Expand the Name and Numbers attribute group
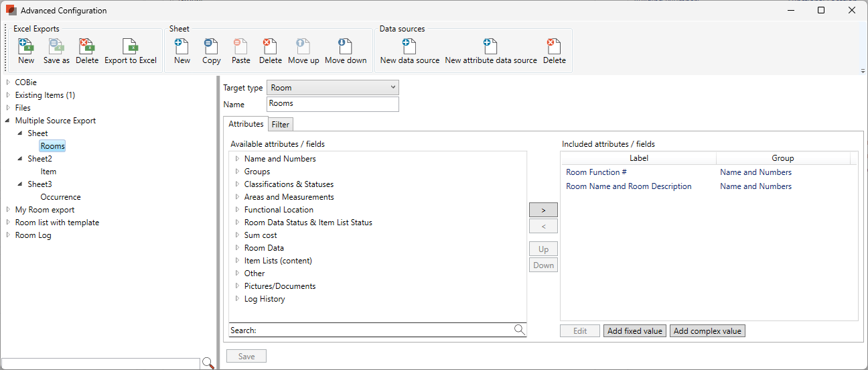 click(x=237, y=159)
